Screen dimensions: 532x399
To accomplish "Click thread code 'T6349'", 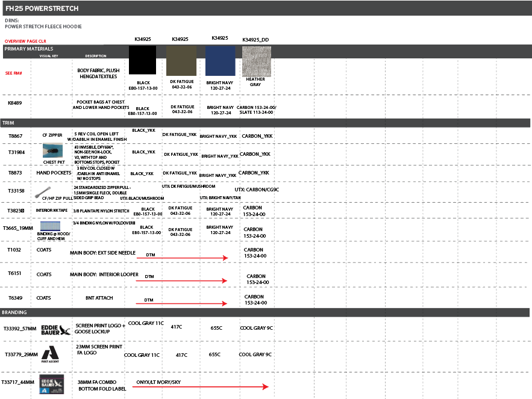I will (16, 298).
